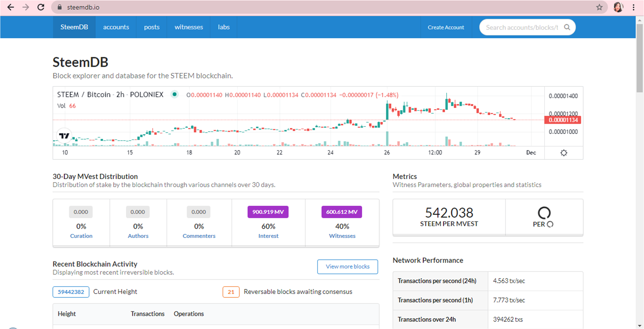
Task: Click the 2h interval label on chart
Action: (x=120, y=95)
